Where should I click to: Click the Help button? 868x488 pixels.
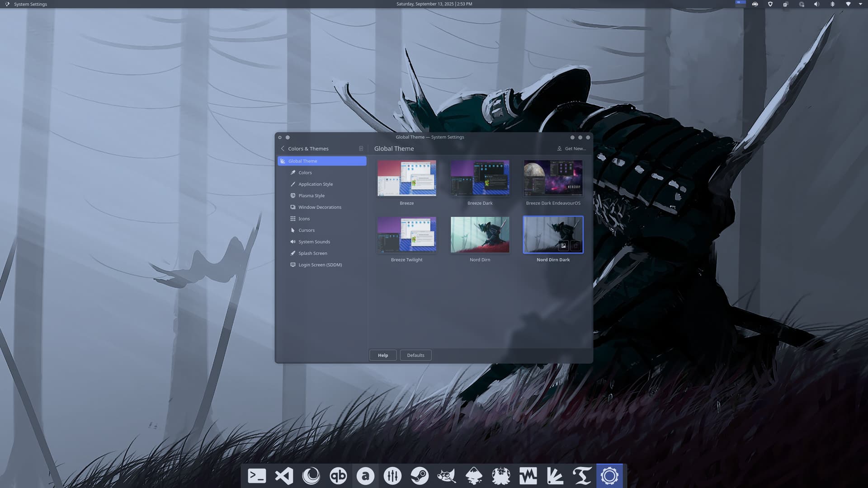point(382,355)
